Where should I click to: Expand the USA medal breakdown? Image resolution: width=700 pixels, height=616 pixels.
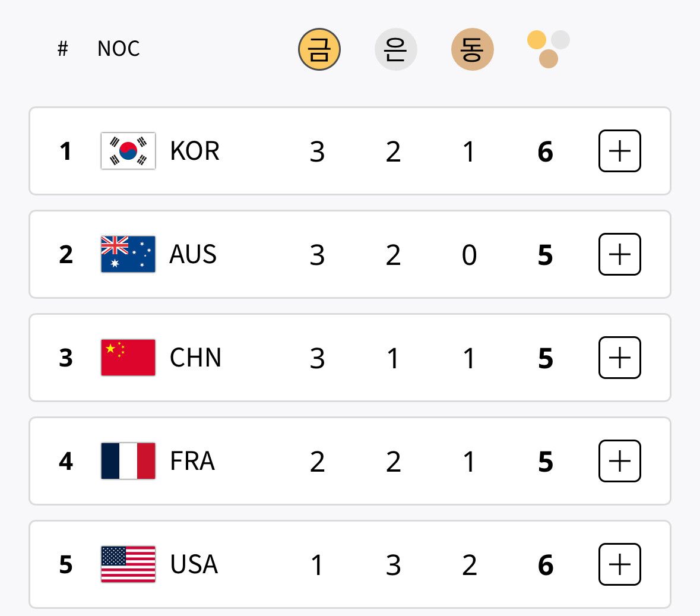pyautogui.click(x=619, y=564)
